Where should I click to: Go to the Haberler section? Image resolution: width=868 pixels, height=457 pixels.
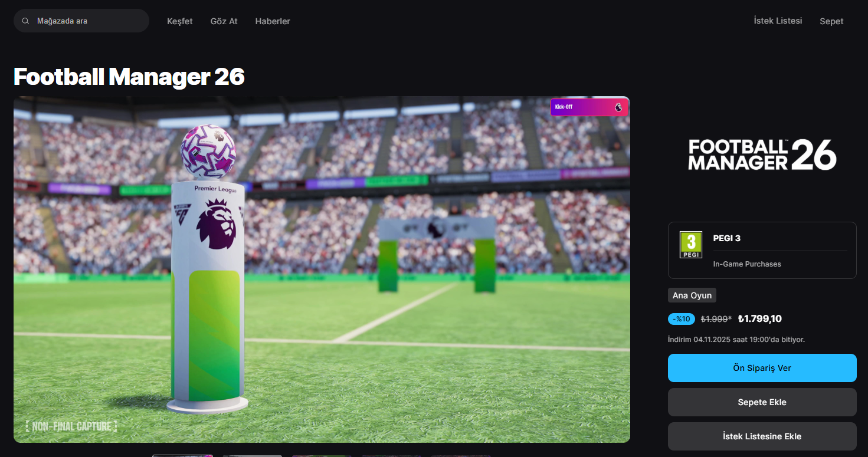click(273, 21)
